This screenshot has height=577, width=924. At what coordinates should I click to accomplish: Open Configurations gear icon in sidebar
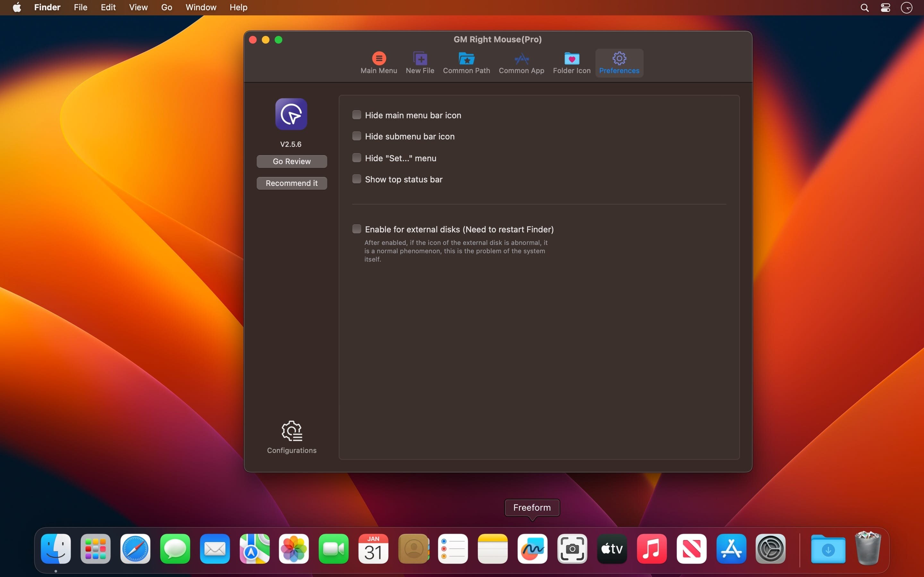[x=292, y=431]
